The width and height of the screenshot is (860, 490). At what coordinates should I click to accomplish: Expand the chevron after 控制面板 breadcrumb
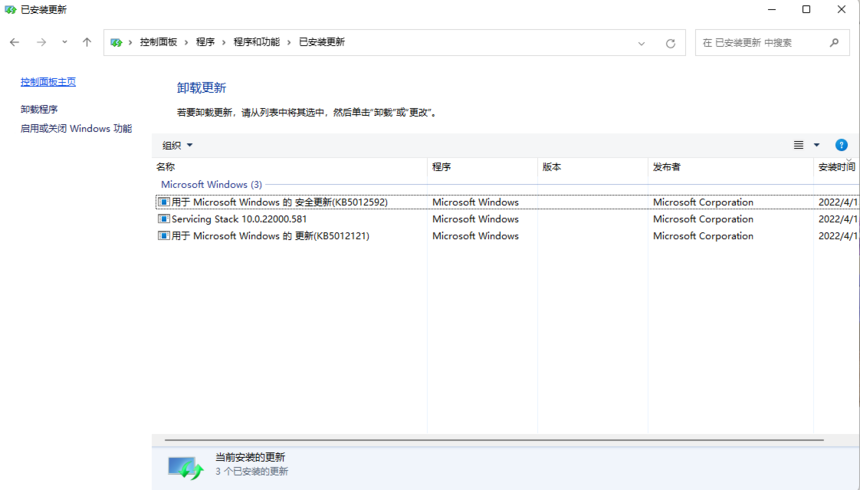click(x=186, y=42)
